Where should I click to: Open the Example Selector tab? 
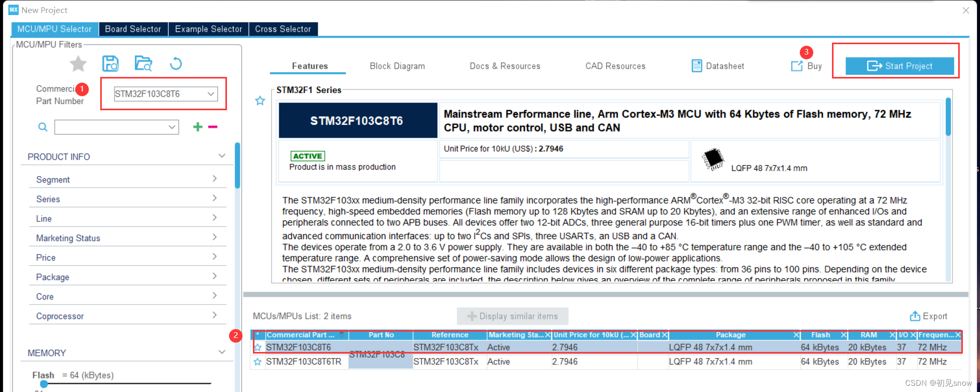(208, 29)
